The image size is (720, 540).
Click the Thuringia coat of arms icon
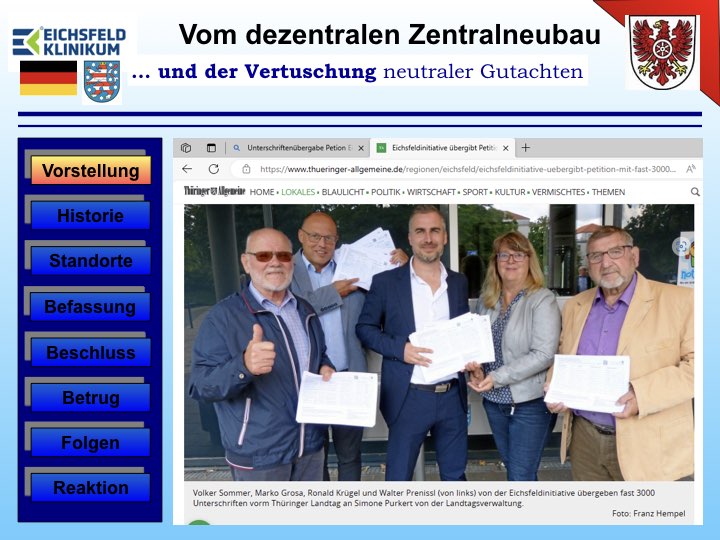(101, 81)
